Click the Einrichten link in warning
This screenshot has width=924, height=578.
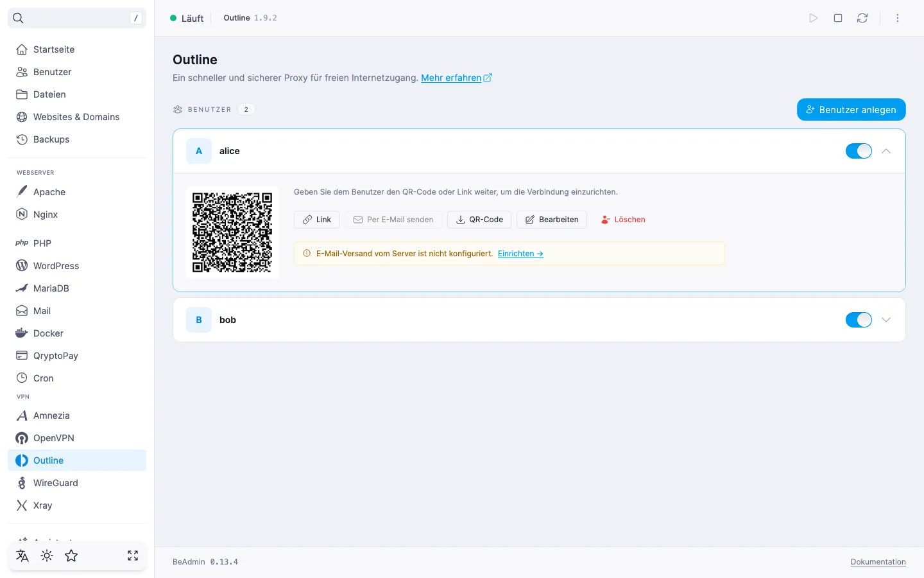point(520,254)
